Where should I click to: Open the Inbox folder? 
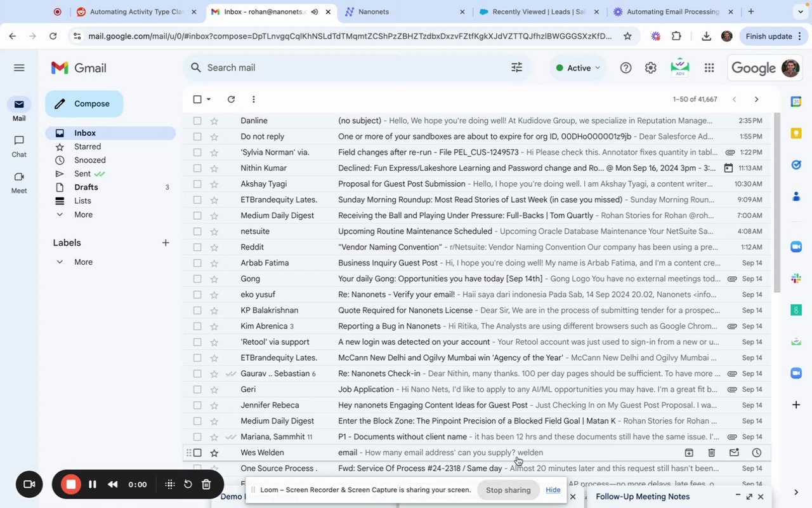point(110,133)
